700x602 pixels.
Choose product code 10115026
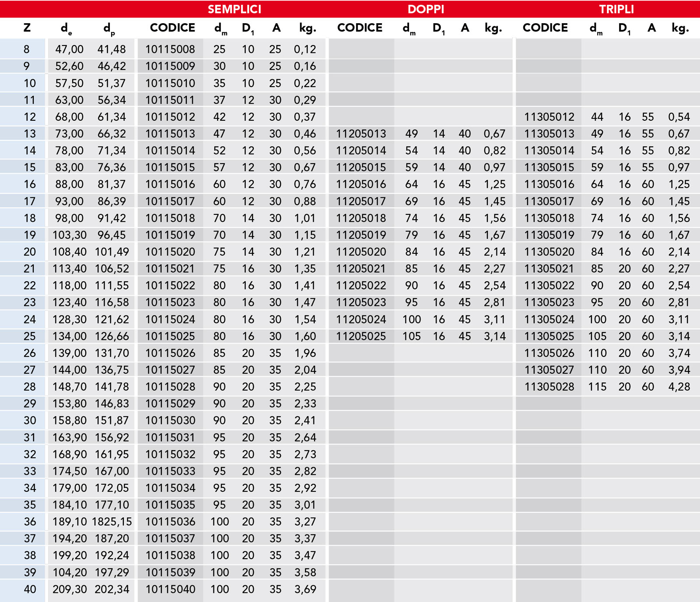tap(170, 353)
